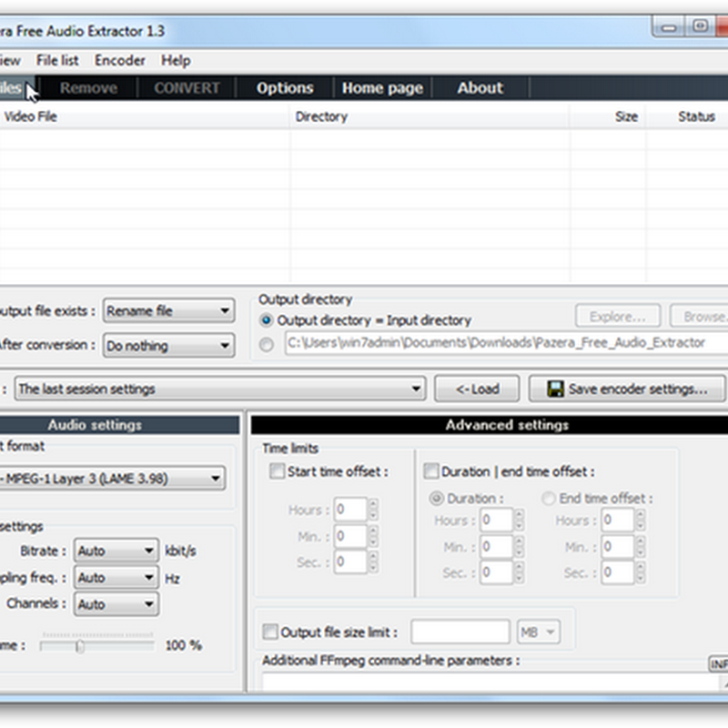Open the last session settings profile dropdown
The width and height of the screenshot is (728, 728).
[x=219, y=389]
